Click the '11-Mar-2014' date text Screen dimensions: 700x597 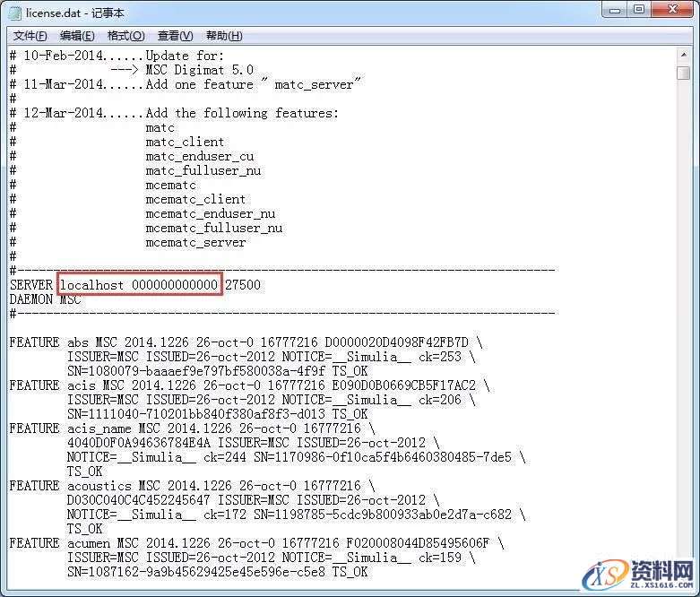click(64, 84)
